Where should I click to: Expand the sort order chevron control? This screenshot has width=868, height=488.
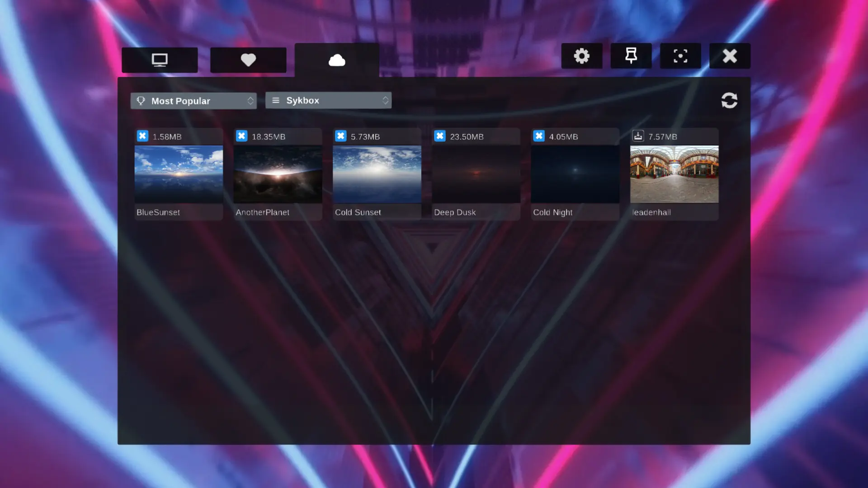point(251,100)
